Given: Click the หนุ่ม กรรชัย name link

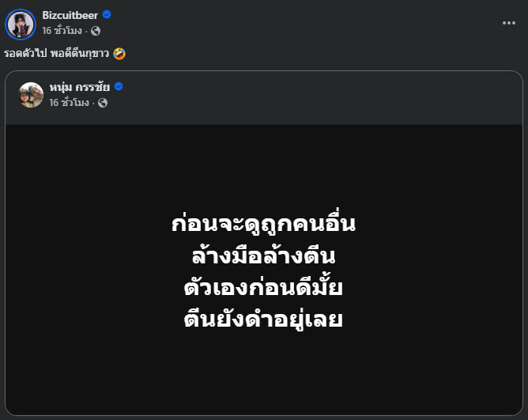Looking at the screenshot, I should point(80,87).
